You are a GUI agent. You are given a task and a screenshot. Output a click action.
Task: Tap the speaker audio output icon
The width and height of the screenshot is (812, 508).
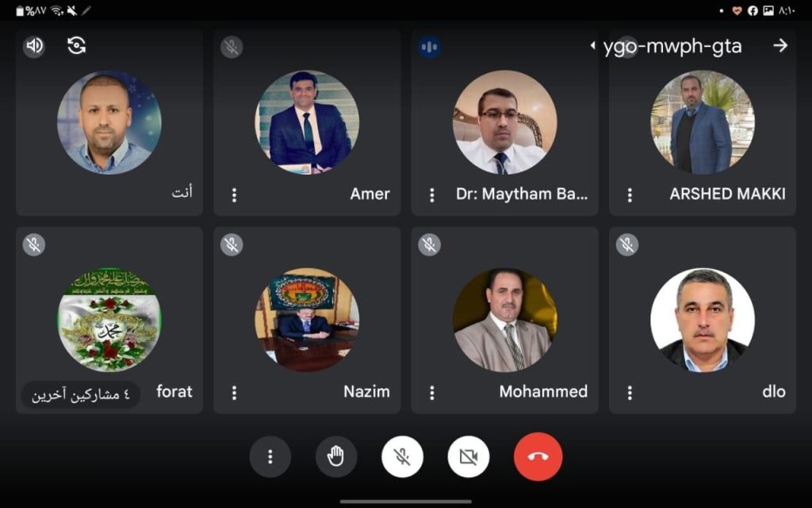[x=34, y=46]
